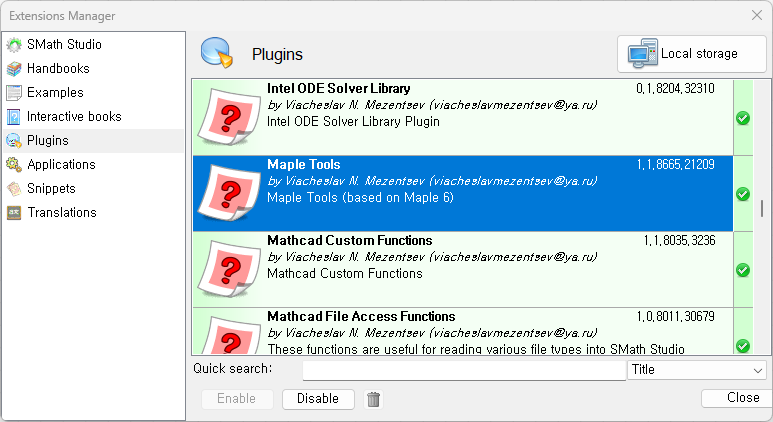Click the Handbooks books icon
Screen dimensions: 773x422
(x=14, y=69)
